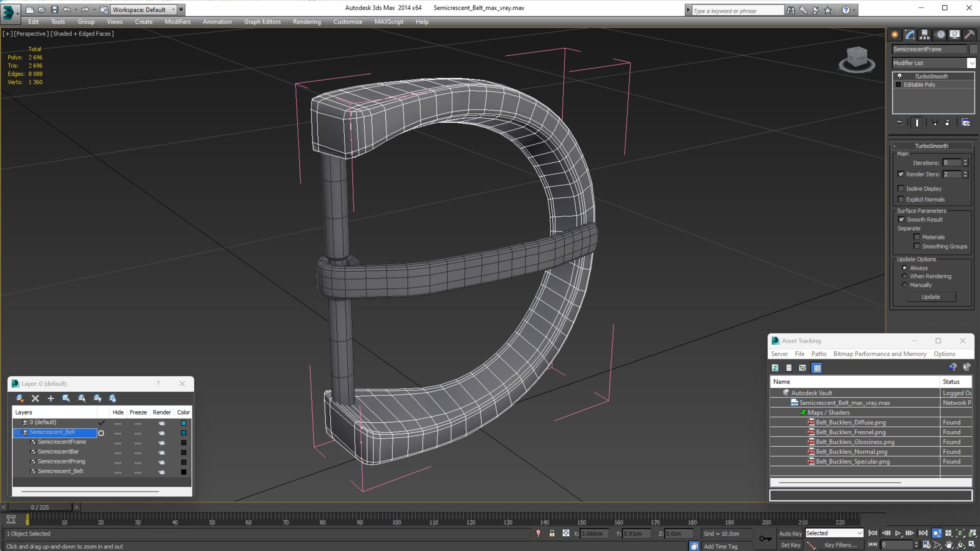Increase Iterations spinner value
This screenshot has height=551, width=980.
(x=965, y=161)
